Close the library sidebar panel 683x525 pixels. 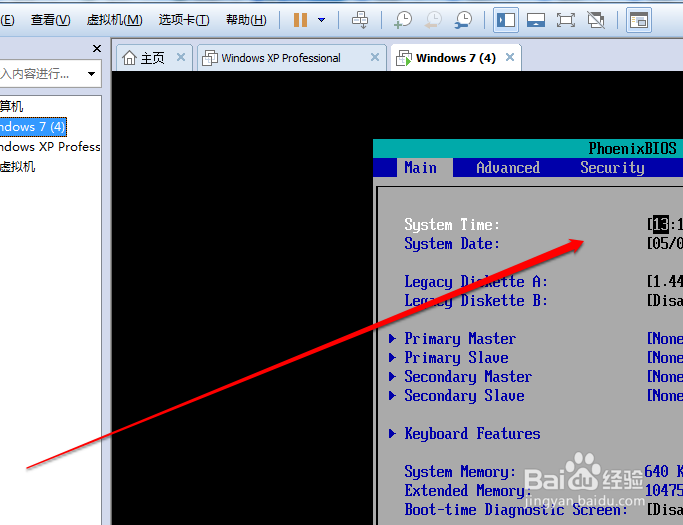[x=97, y=48]
